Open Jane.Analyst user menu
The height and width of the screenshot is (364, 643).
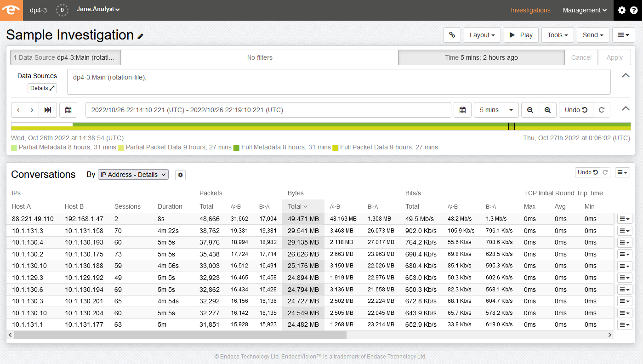(x=98, y=9)
